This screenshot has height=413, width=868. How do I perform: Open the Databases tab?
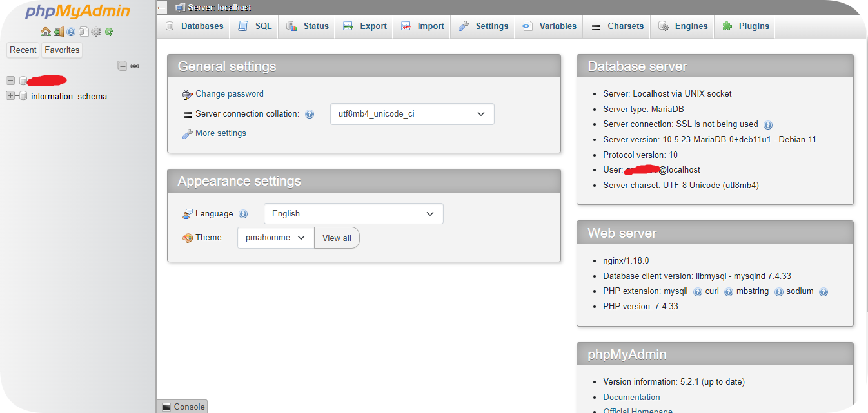pyautogui.click(x=195, y=26)
